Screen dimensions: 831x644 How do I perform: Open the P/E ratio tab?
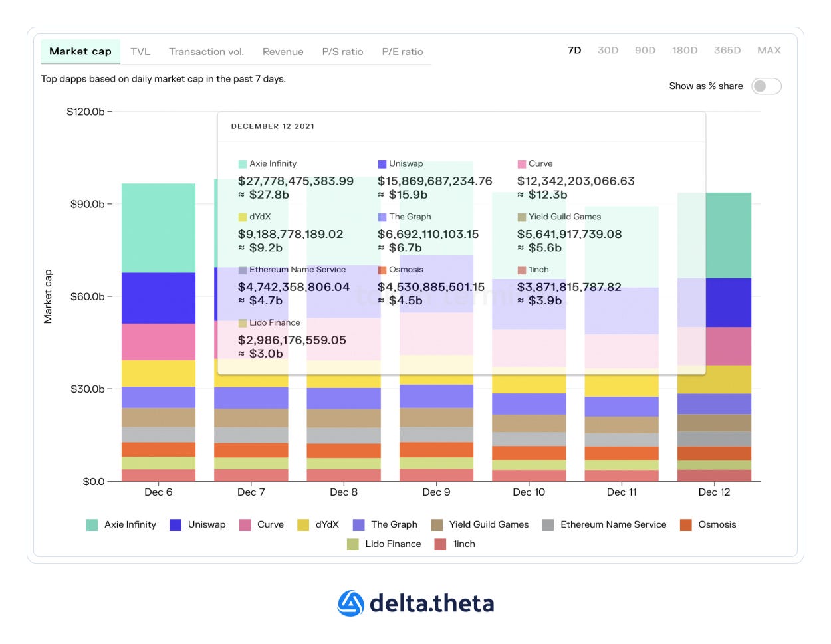(x=402, y=51)
